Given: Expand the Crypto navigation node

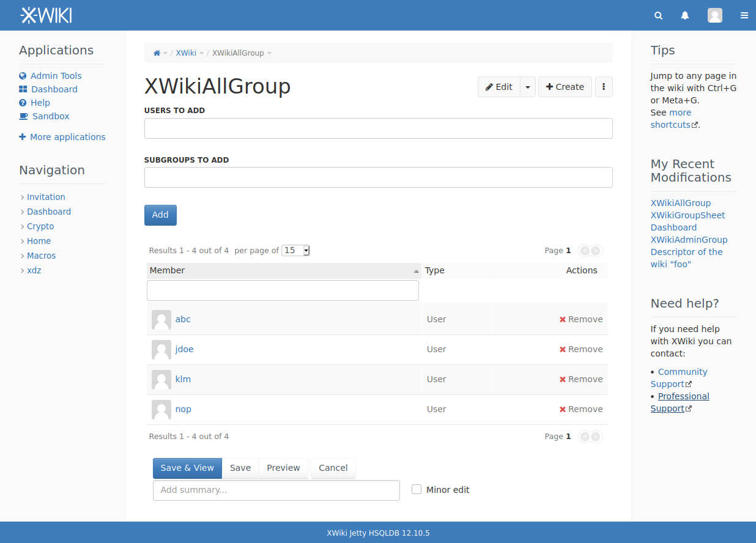Looking at the screenshot, I should tap(22, 226).
